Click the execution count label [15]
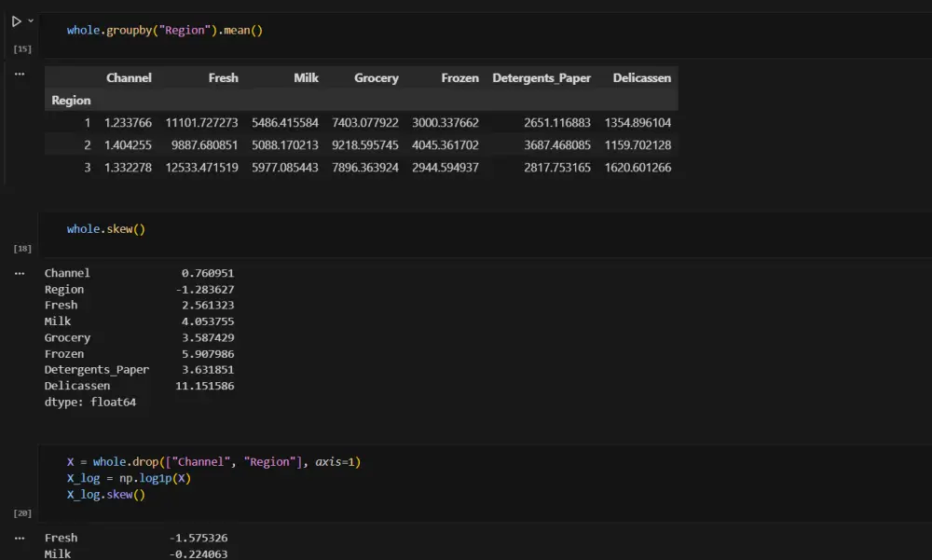This screenshot has height=560, width=932. pos(21,48)
